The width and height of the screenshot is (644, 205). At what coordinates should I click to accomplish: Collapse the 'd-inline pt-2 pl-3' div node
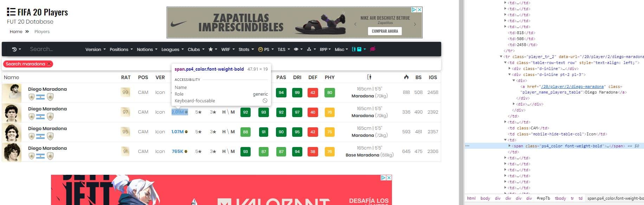coord(509,75)
